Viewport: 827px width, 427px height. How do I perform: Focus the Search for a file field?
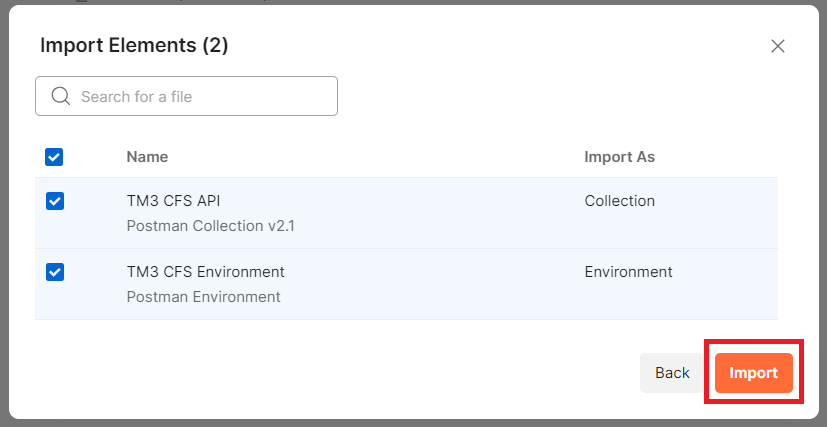click(x=200, y=97)
